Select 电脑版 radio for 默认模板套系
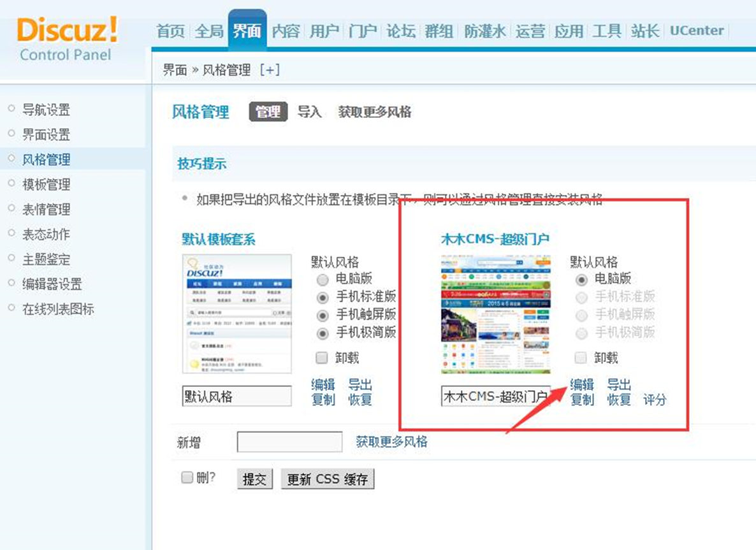756x550 pixels. [x=323, y=280]
